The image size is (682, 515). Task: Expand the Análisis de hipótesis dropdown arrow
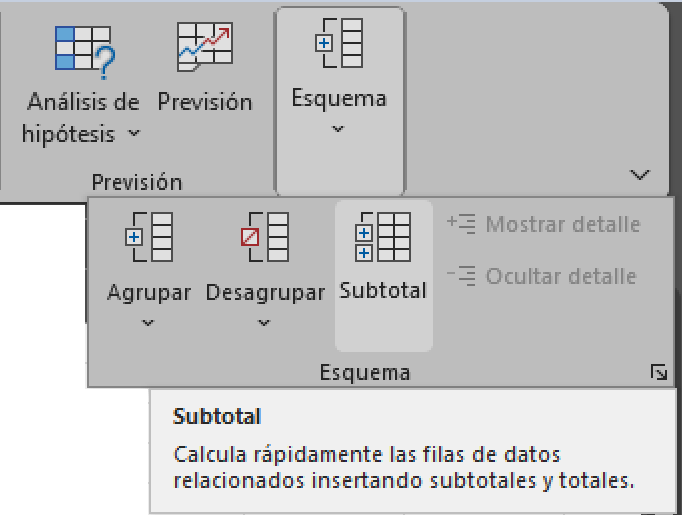[x=134, y=132]
